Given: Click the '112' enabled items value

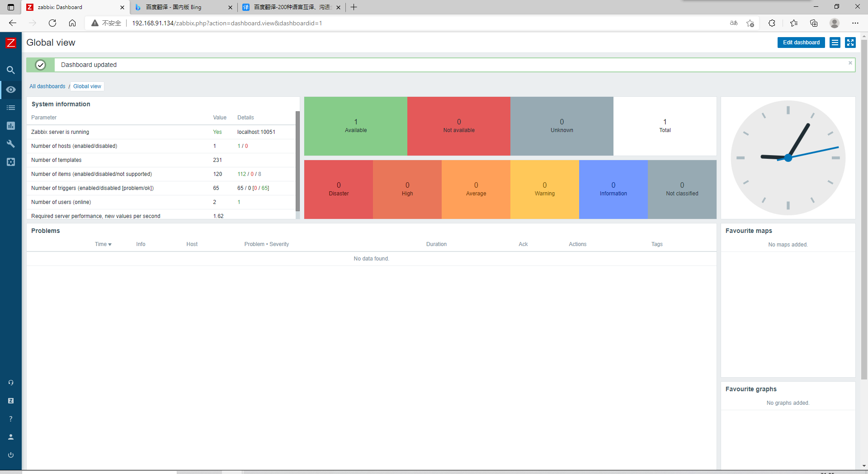Looking at the screenshot, I should 242,174.
